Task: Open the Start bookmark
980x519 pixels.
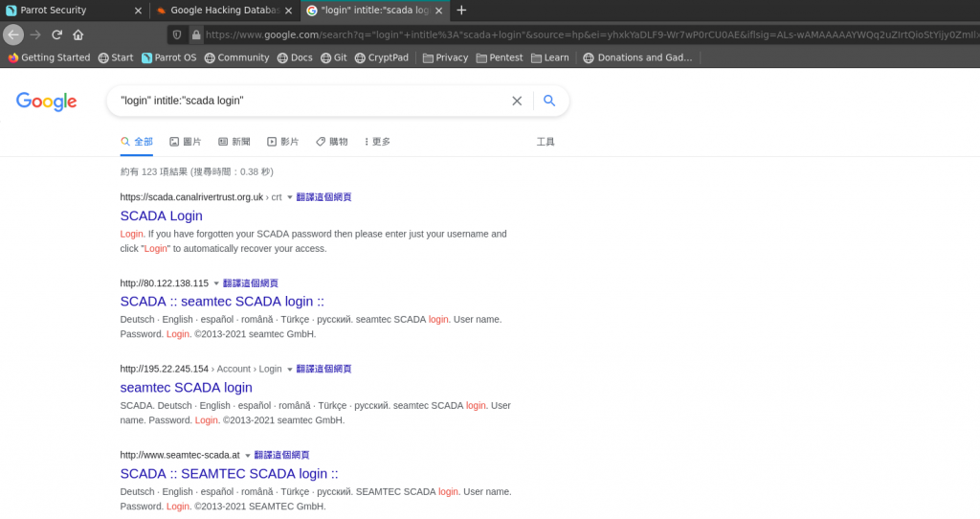Action: [116, 57]
